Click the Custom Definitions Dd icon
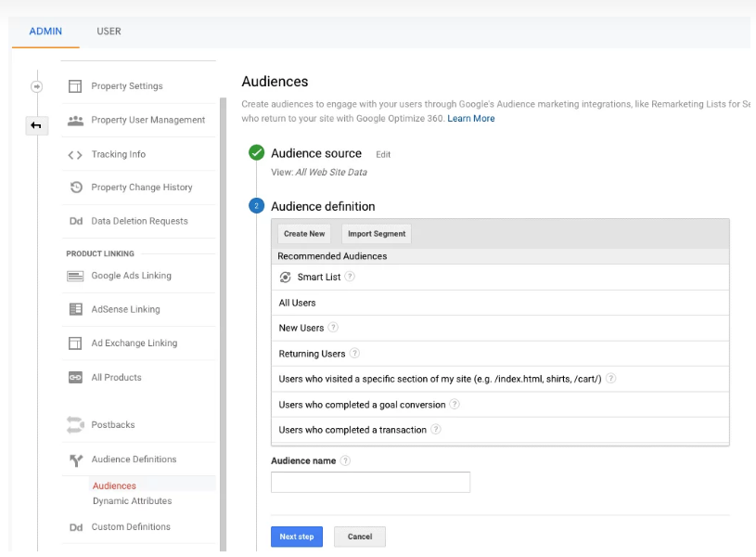 [76, 527]
